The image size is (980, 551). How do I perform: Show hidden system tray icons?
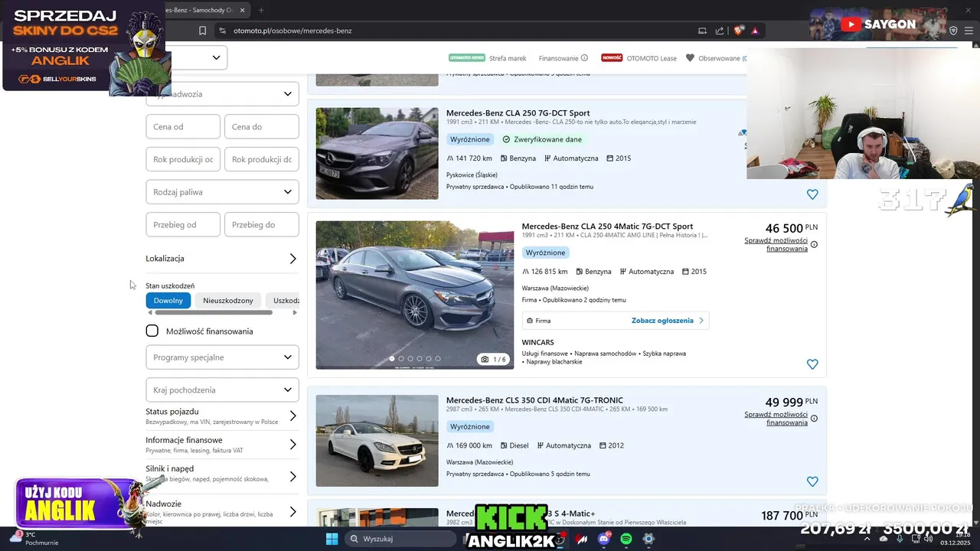point(867,539)
